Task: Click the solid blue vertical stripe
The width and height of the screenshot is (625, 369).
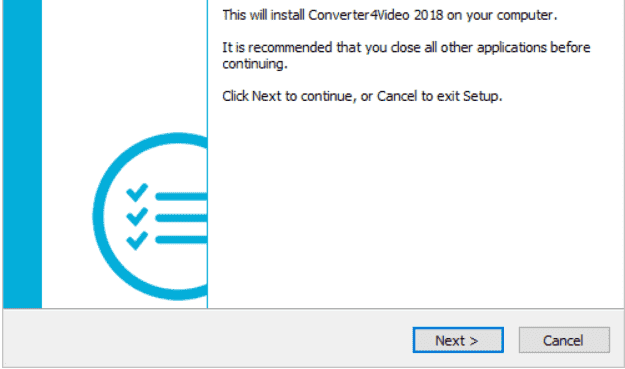Action: [x=22, y=154]
